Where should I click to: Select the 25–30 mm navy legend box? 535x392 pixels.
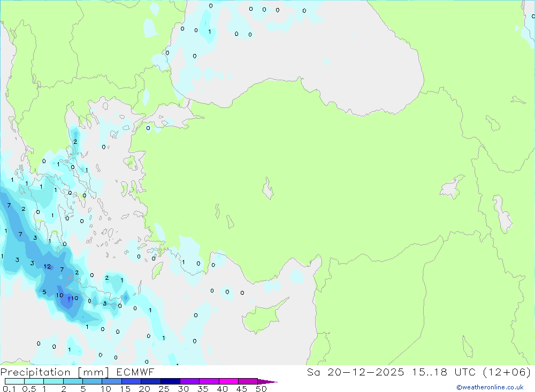point(170,381)
